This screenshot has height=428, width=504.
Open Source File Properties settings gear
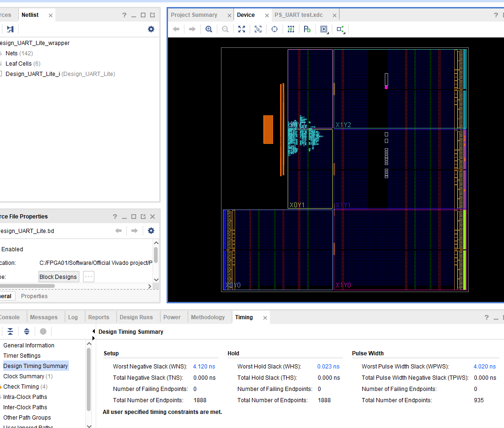coord(151,231)
